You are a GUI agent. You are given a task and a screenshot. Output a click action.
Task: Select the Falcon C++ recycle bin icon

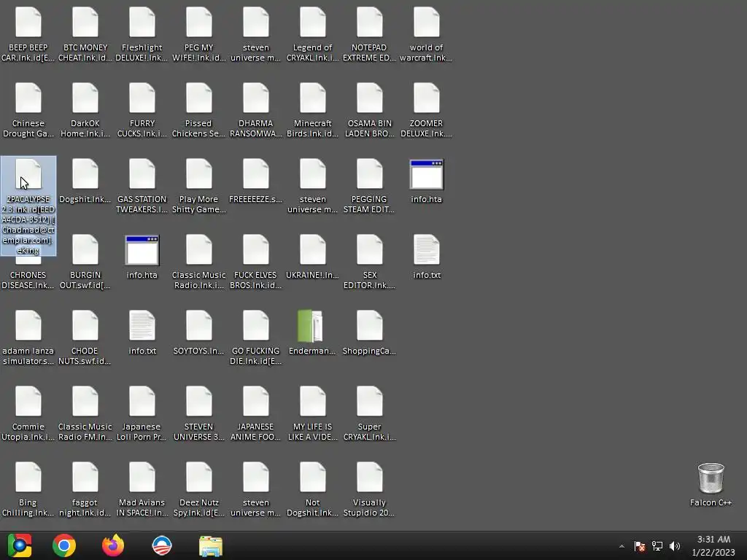(x=711, y=478)
